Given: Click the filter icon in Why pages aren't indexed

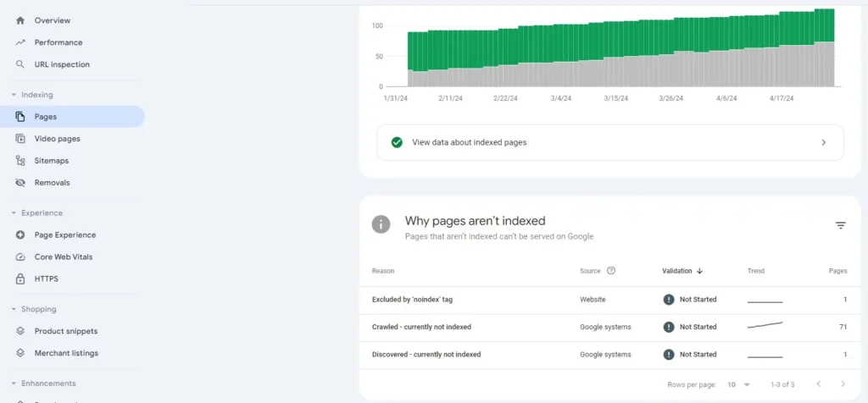Looking at the screenshot, I should 840,225.
